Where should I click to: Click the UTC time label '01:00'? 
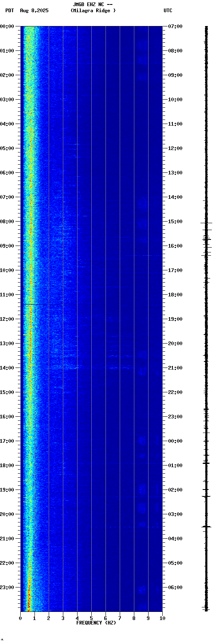click(x=175, y=466)
